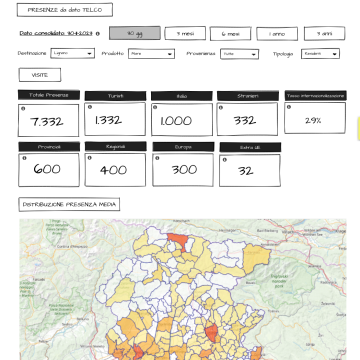Select the 1 anno period toggle
Screen dimensions: 360x360
[x=277, y=34]
